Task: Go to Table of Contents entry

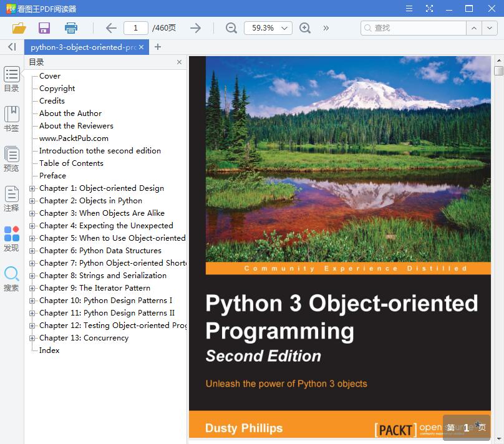Action: tap(71, 163)
